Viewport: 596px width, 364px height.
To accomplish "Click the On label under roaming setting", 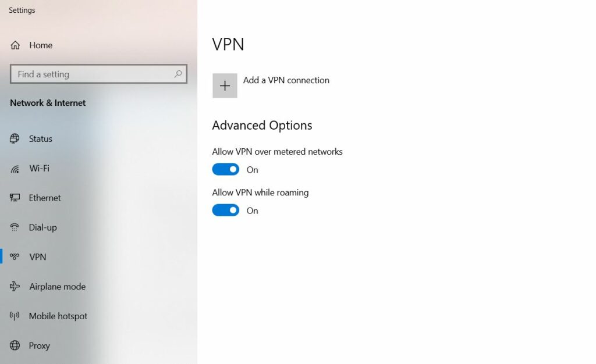I will [252, 210].
